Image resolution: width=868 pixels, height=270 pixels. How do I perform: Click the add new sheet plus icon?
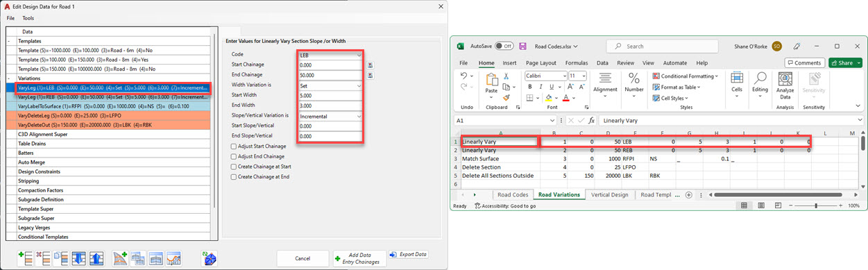pos(689,195)
